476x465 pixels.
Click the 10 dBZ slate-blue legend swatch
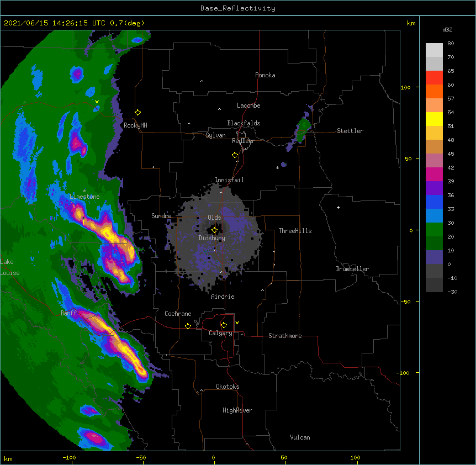click(434, 257)
